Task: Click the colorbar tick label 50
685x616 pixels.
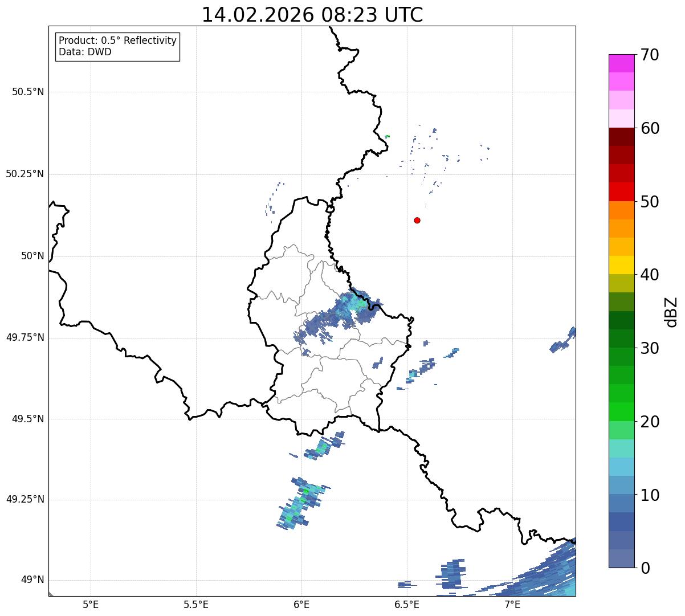Action: coord(650,202)
